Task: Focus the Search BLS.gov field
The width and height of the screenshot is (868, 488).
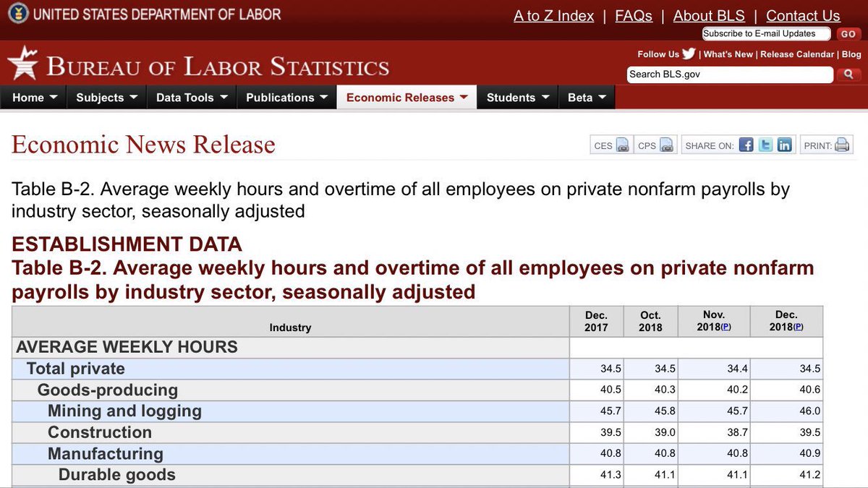Action: click(730, 74)
